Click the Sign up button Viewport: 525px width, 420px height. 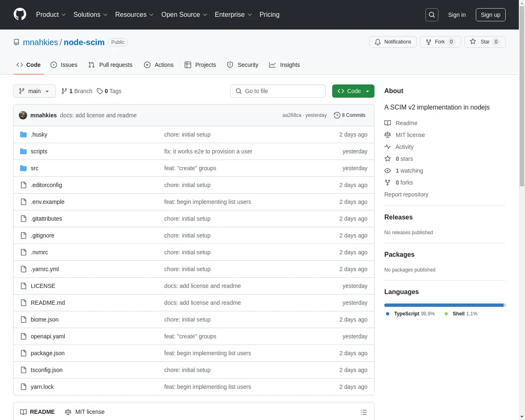tap(491, 15)
